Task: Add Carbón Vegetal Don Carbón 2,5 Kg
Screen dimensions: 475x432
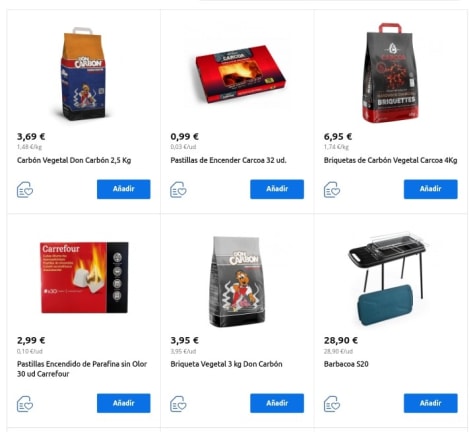Action: pos(124,189)
